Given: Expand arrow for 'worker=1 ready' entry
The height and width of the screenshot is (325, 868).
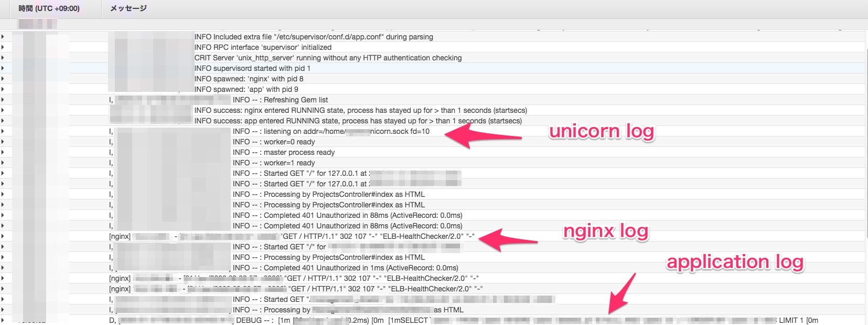Looking at the screenshot, I should point(3,163).
